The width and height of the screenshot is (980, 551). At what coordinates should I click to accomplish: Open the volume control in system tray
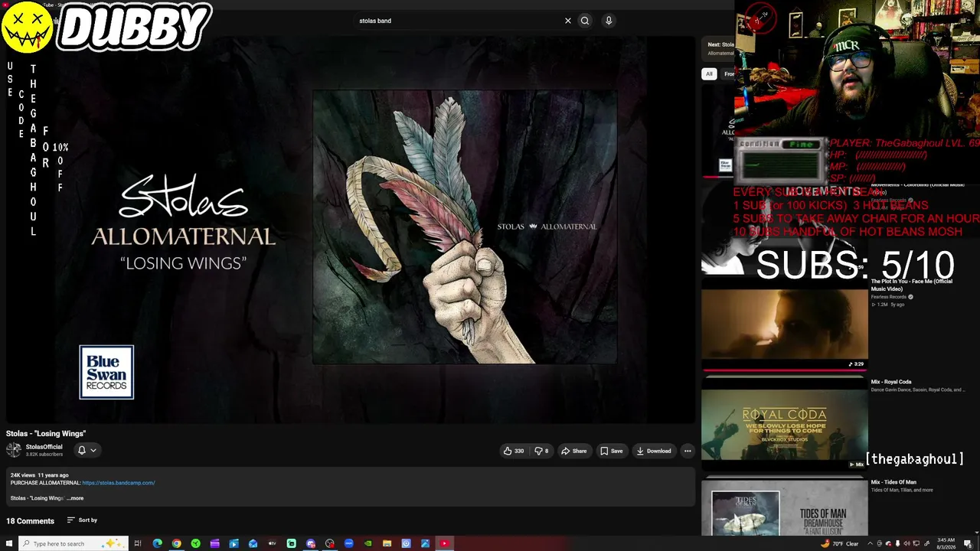click(x=907, y=543)
